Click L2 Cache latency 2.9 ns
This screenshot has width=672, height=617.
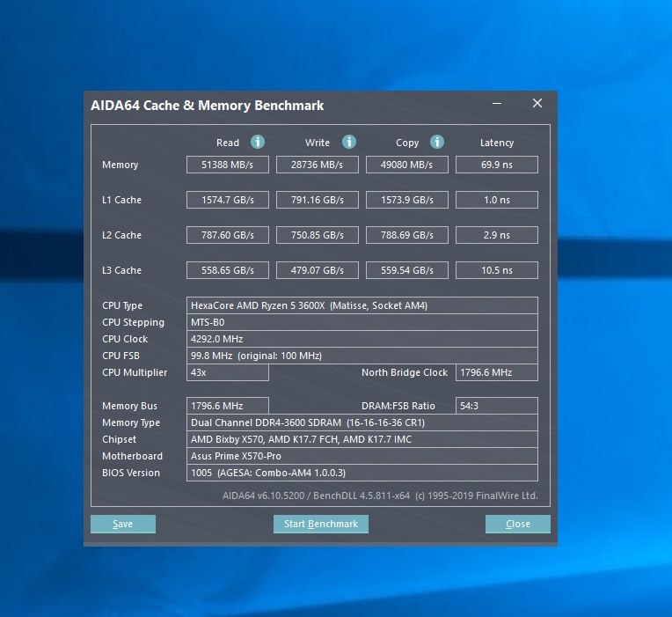497,235
